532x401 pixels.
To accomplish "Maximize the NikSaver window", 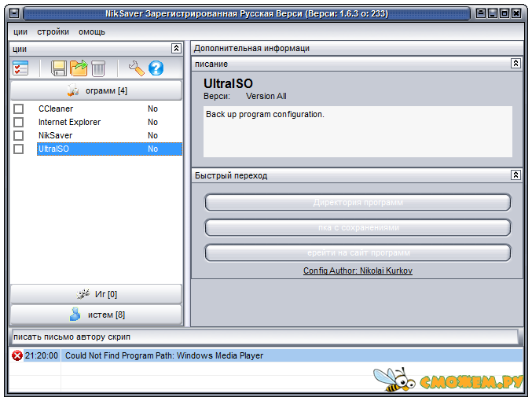I will pos(504,13).
